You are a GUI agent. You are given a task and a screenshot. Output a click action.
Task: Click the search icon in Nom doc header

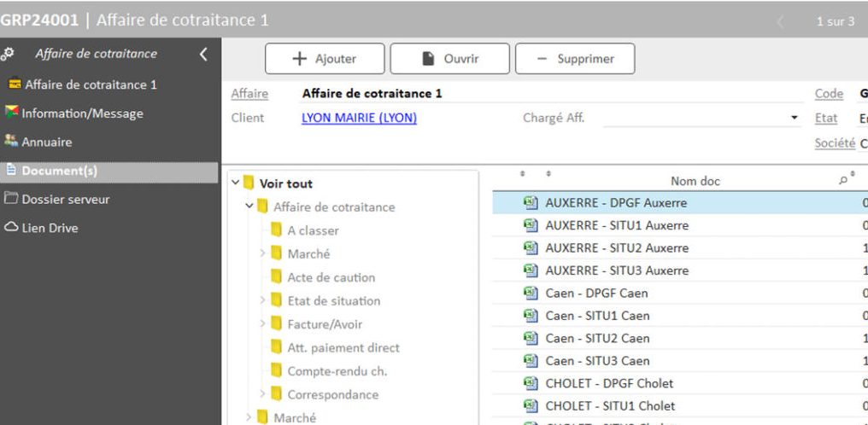tap(843, 181)
